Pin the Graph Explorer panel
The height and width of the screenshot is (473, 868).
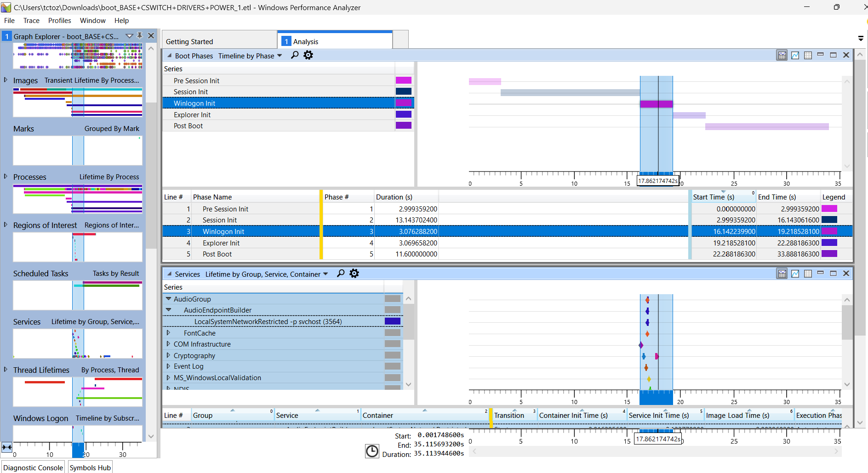(140, 36)
